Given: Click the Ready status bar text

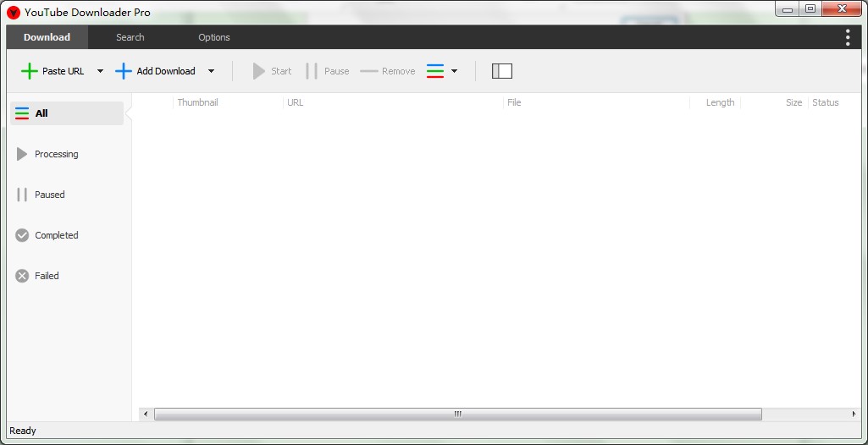Looking at the screenshot, I should point(23,431).
